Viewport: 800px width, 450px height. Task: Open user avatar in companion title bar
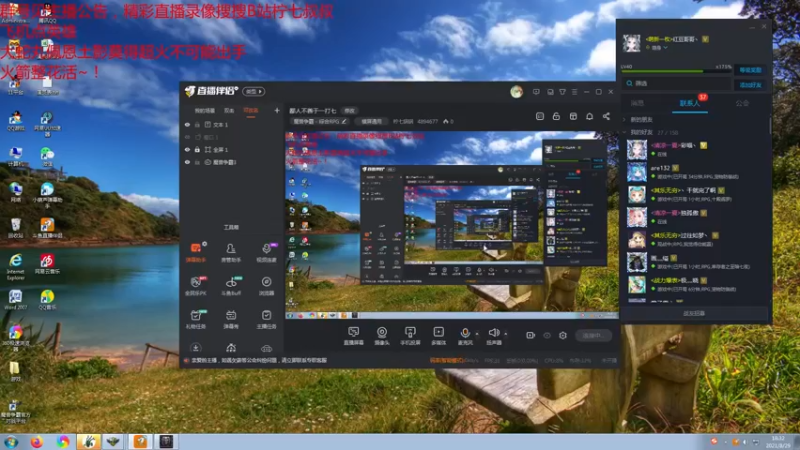tap(516, 92)
